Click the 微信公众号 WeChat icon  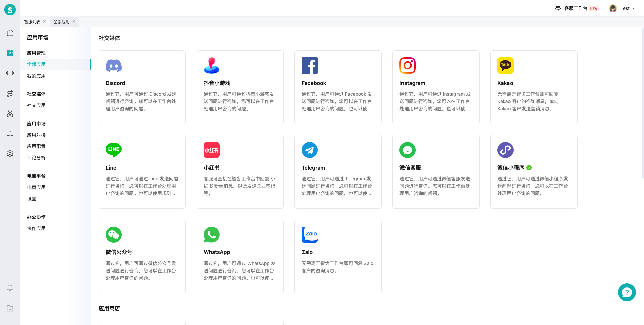point(114,235)
